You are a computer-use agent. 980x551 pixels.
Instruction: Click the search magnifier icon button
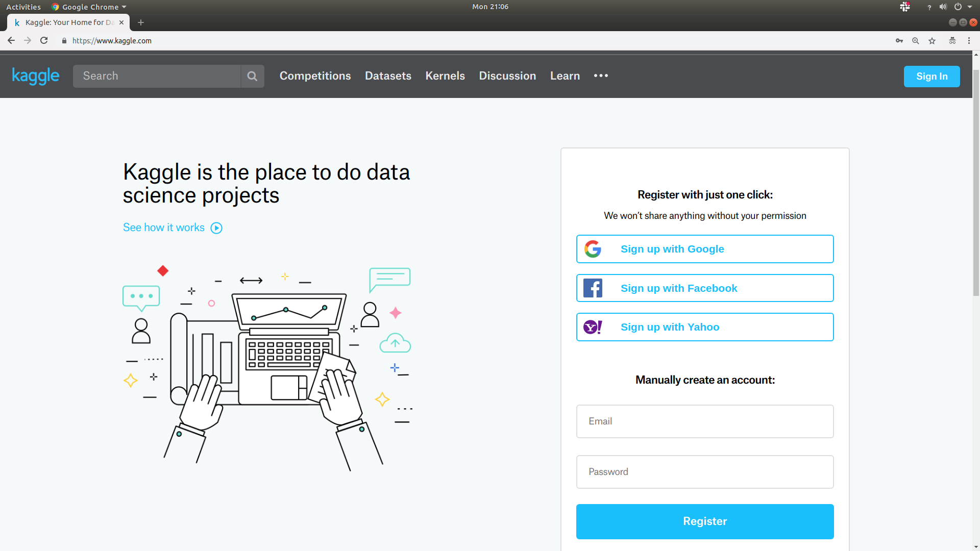pos(252,76)
